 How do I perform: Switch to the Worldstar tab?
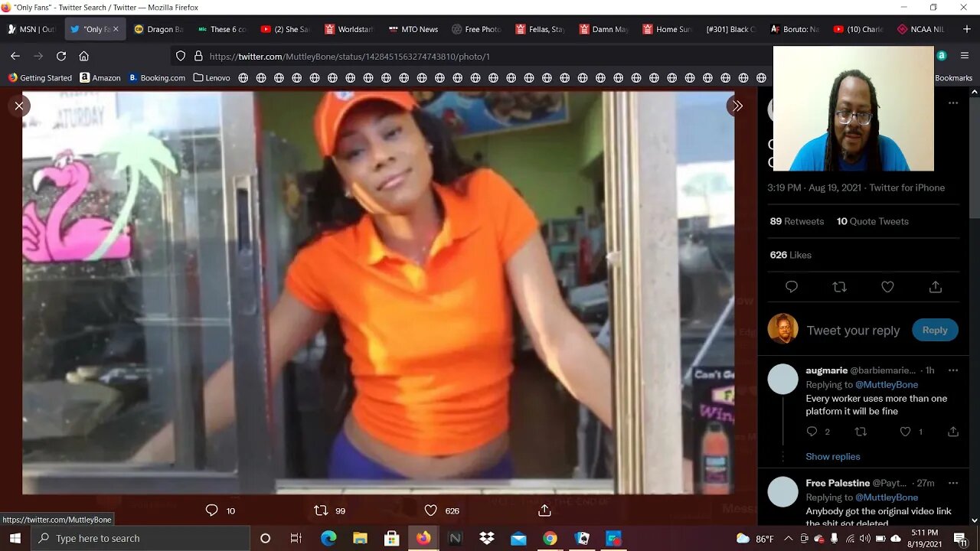(x=349, y=29)
